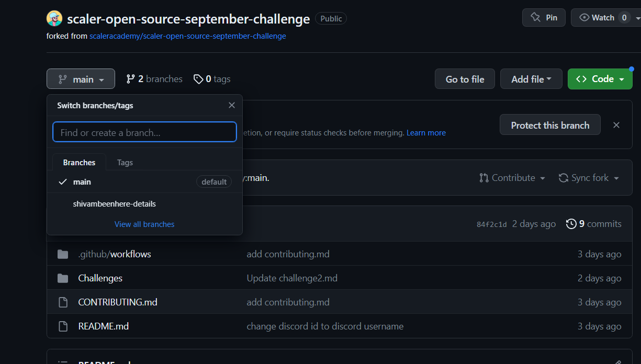This screenshot has height=364, width=641.
Task: Click the commit history clock icon
Action: [x=571, y=223]
